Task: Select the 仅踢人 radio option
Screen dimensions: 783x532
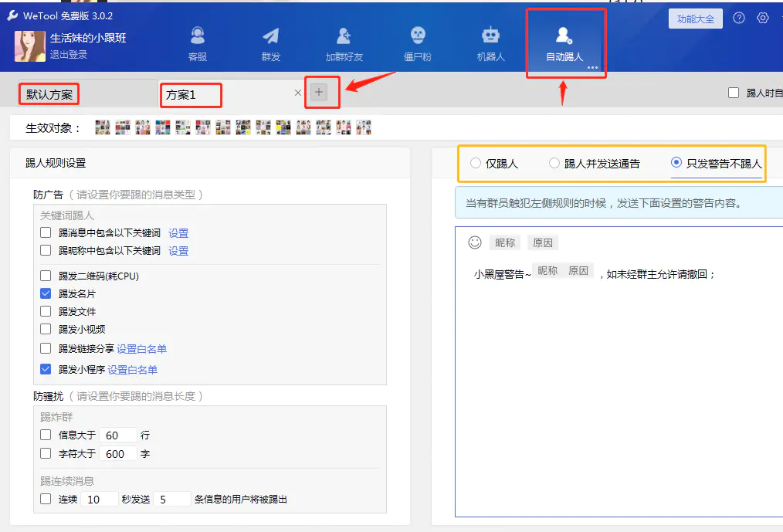Action: pyautogui.click(x=476, y=163)
